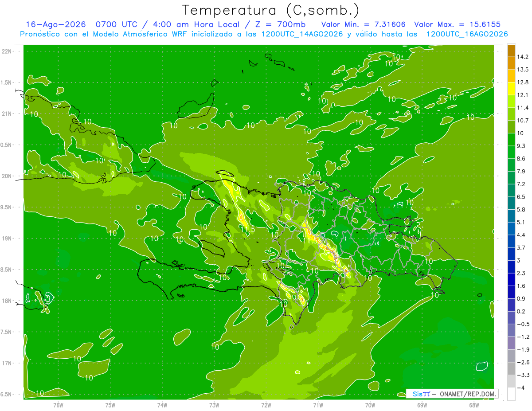This screenshot has width=532, height=411.
Task: Click the "12.8" value on color scale
Action: (523, 82)
